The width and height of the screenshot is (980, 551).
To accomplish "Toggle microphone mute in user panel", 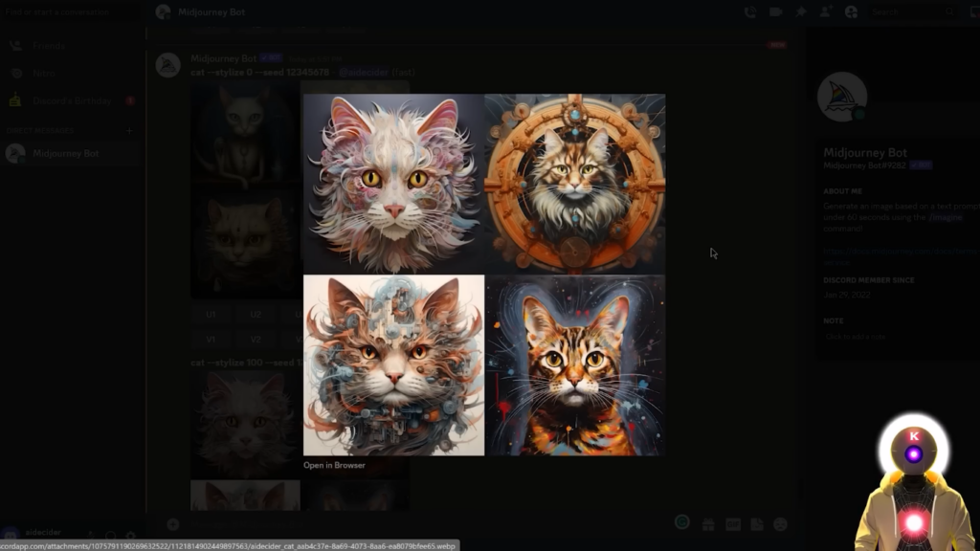I will pyautogui.click(x=91, y=536).
